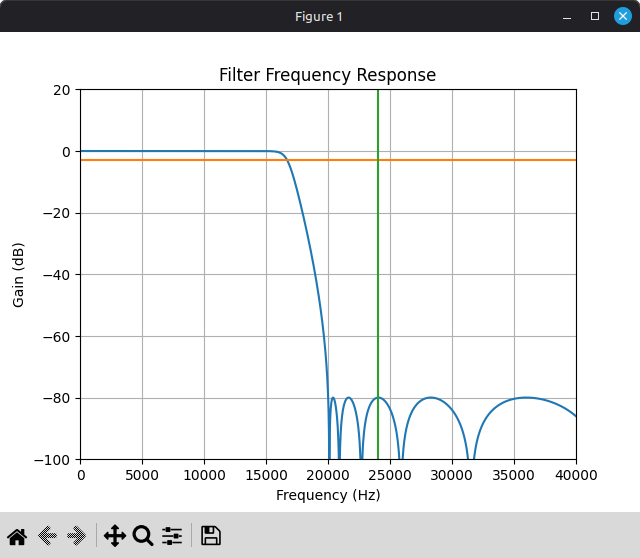The width and height of the screenshot is (640, 558).
Task: Activate the Pan axes tool
Action: pyautogui.click(x=115, y=536)
